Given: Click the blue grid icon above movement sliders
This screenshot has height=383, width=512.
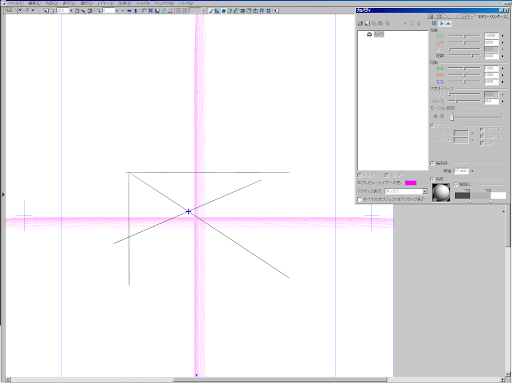Looking at the screenshot, I should (x=434, y=23).
